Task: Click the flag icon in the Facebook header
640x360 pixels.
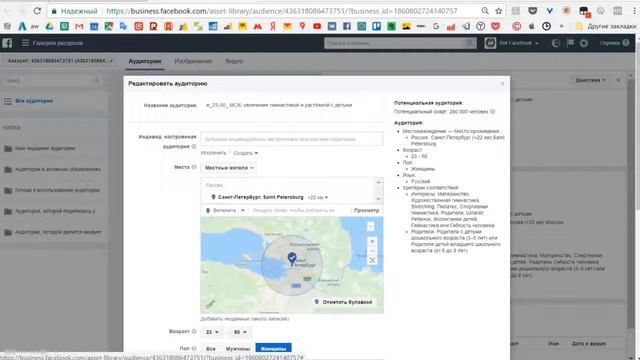Action: (570, 43)
